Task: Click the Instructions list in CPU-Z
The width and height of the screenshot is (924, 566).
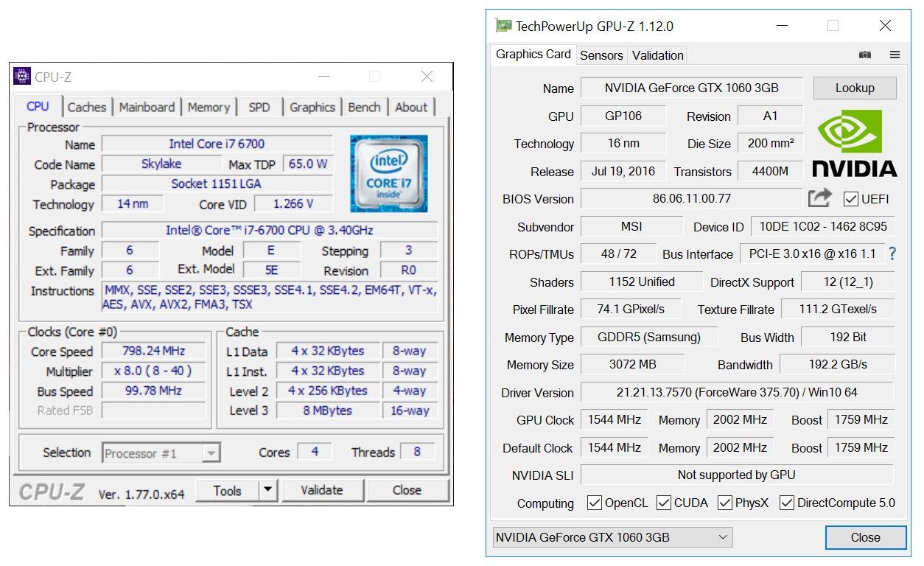Action: (x=270, y=298)
